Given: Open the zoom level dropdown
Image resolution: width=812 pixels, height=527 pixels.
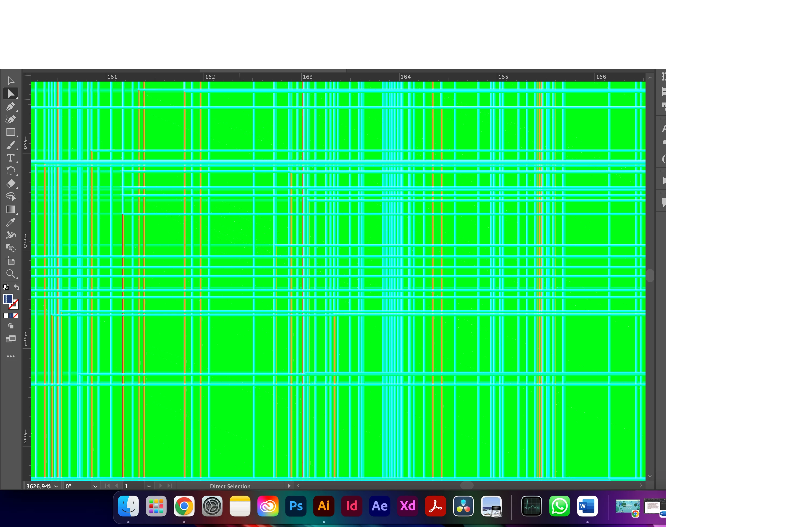Looking at the screenshot, I should (x=56, y=486).
